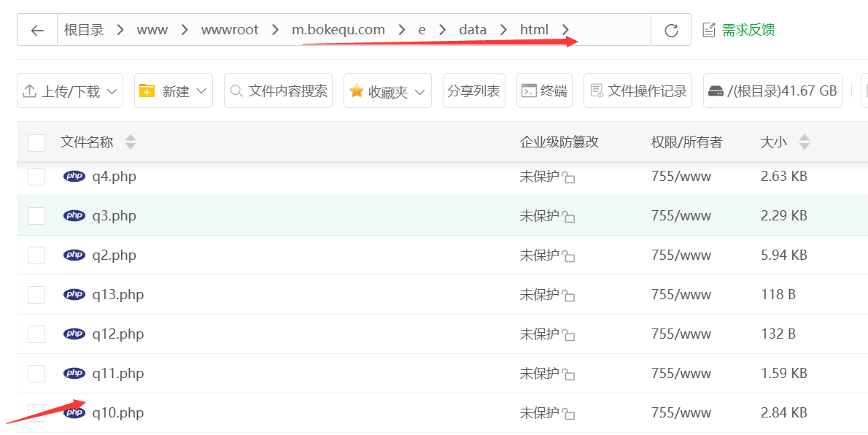The height and width of the screenshot is (435, 868).
Task: Check the box for q2.php
Action: (36, 255)
